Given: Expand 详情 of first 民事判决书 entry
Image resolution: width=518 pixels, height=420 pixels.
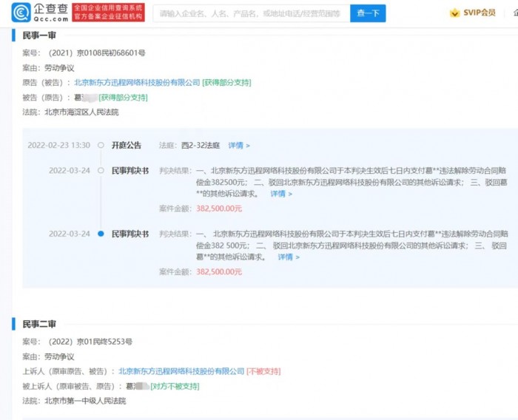Looking at the screenshot, I should click(x=281, y=194).
